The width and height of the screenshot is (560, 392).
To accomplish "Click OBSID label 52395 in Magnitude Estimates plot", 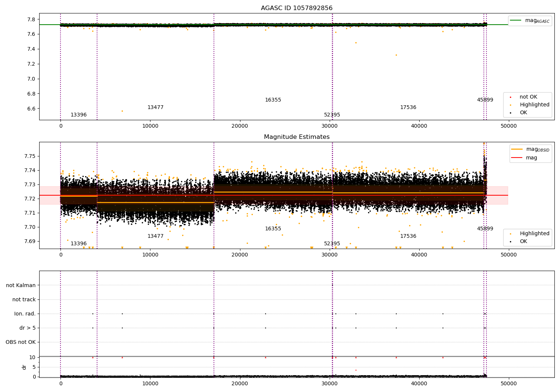I will 332,244.
